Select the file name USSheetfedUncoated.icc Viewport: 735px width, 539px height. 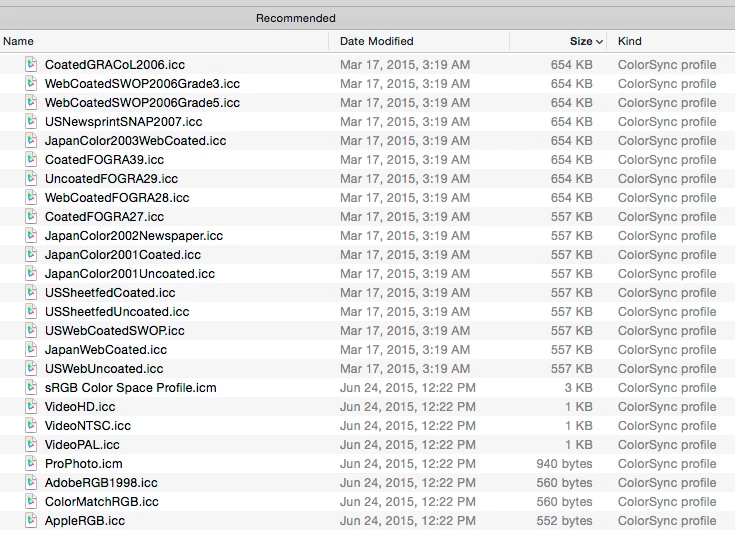(117, 311)
